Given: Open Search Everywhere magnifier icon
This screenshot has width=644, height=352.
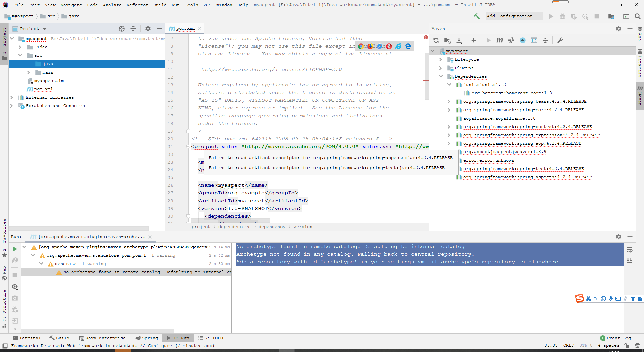Looking at the screenshot, I should (638, 16).
